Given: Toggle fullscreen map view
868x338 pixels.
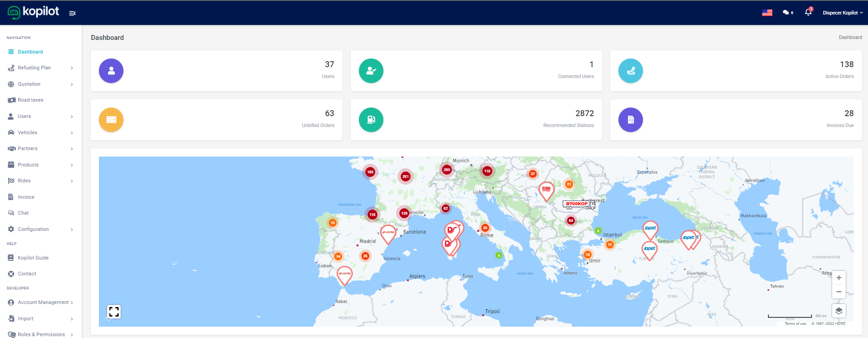Looking at the screenshot, I should [x=114, y=311].
